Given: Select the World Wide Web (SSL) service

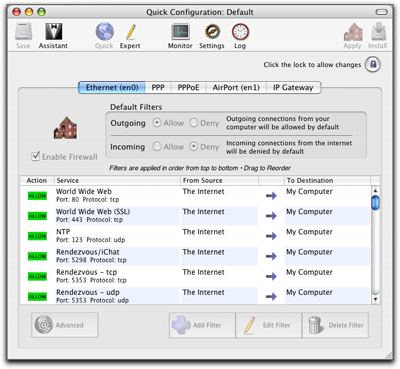Looking at the screenshot, I should click(x=117, y=216).
